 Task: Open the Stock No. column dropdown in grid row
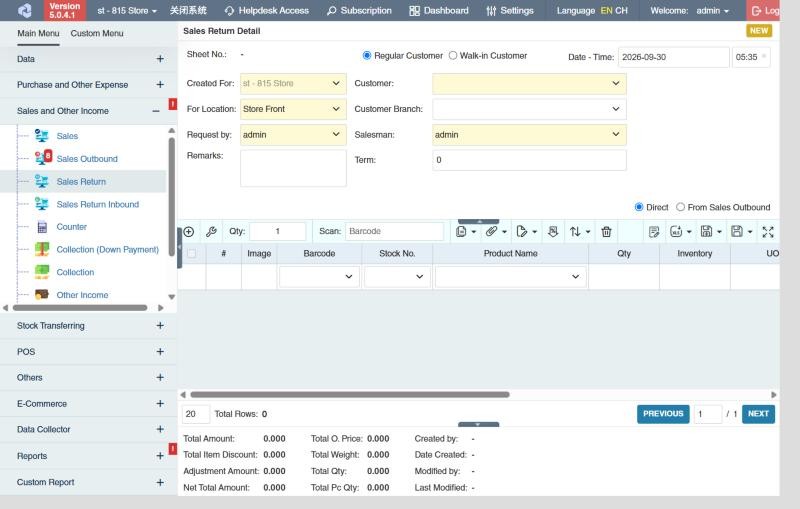pyautogui.click(x=397, y=277)
